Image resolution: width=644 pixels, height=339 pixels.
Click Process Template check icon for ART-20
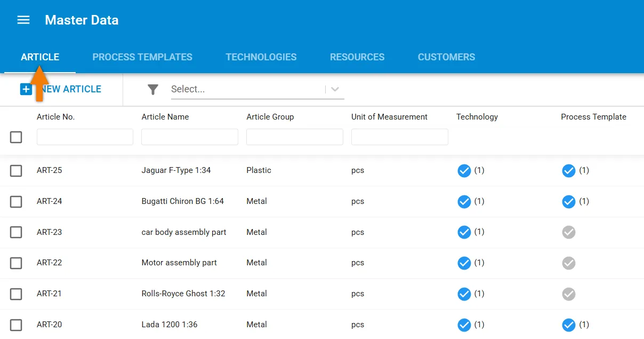(x=569, y=325)
